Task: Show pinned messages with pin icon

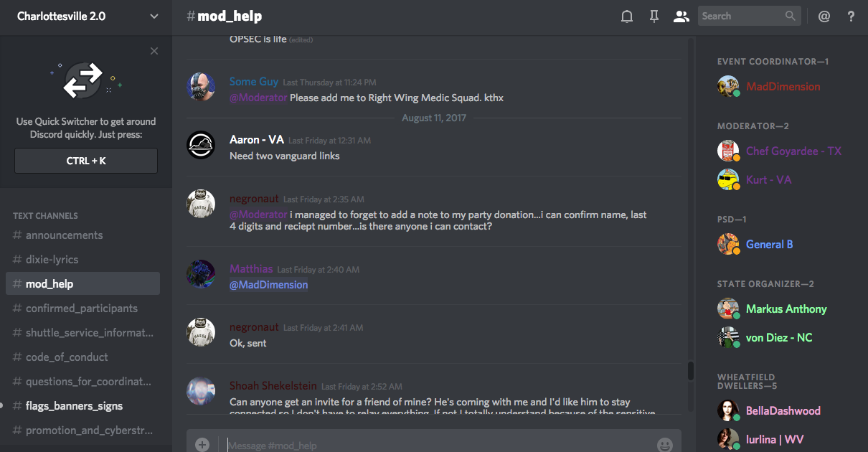Action: [654, 16]
